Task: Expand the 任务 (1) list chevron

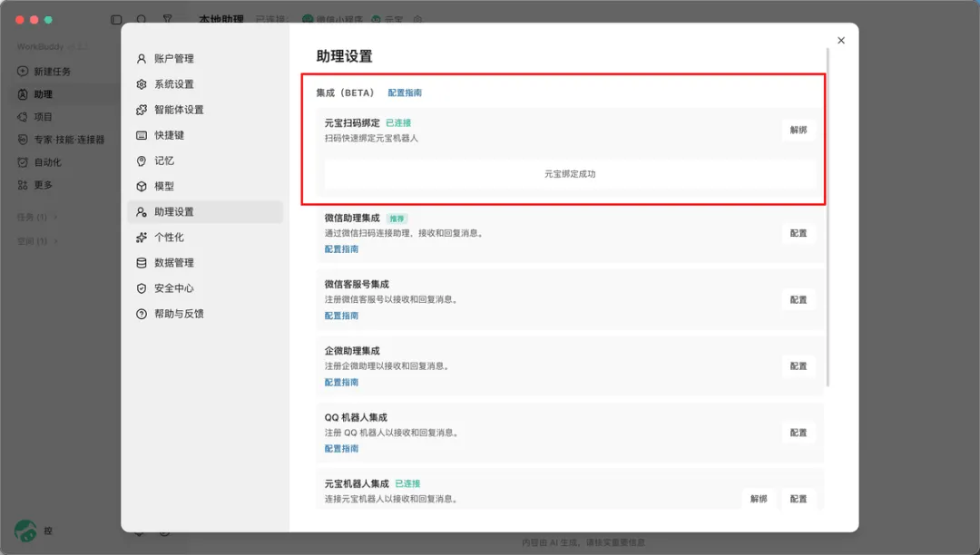Action: pos(55,218)
